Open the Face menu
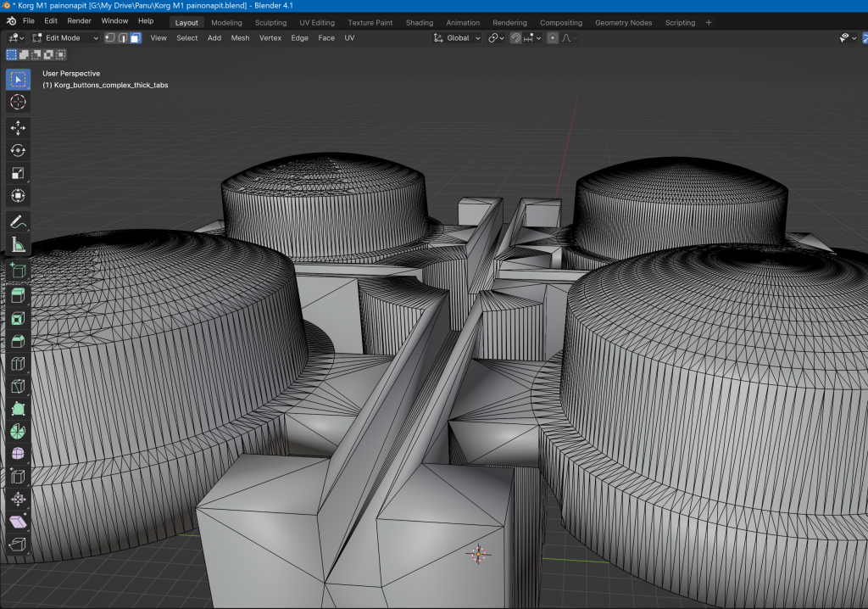 pyautogui.click(x=326, y=37)
